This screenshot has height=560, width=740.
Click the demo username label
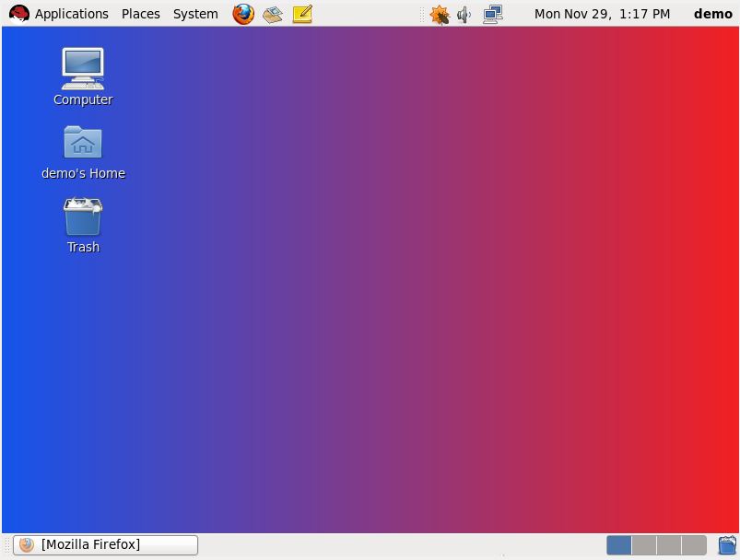712,14
